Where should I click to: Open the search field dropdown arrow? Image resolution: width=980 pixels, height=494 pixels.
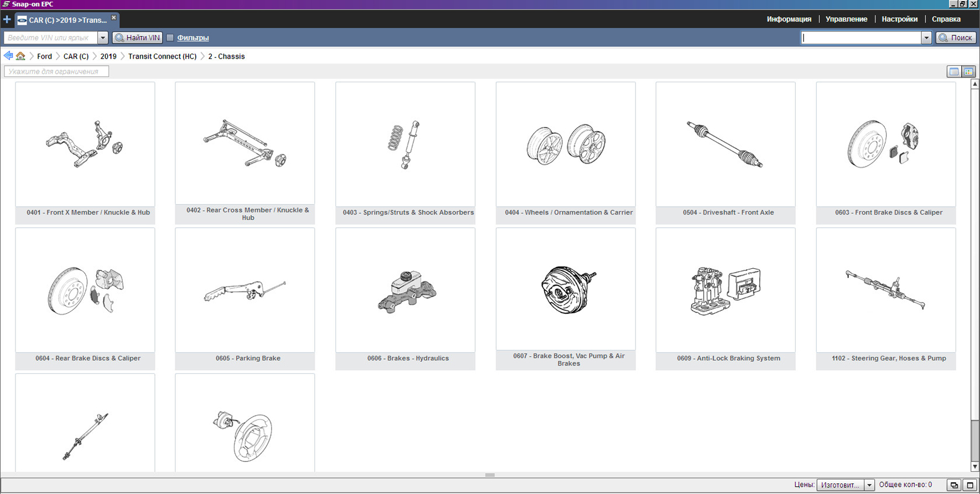[x=926, y=38]
